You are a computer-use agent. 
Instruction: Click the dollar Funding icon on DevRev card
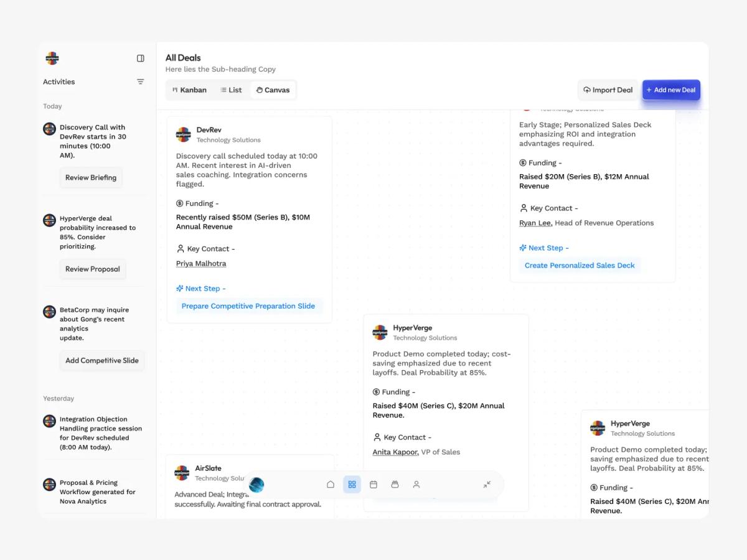pos(180,203)
